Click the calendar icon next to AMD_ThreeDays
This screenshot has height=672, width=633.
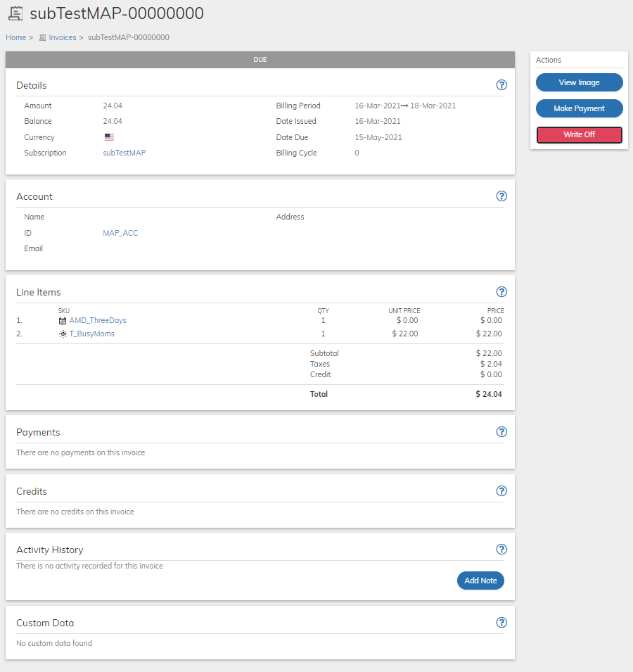63,321
